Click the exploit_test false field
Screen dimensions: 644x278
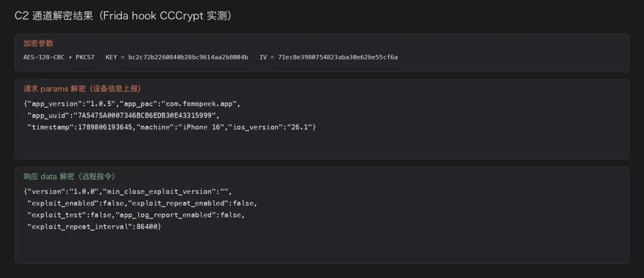[69, 215]
